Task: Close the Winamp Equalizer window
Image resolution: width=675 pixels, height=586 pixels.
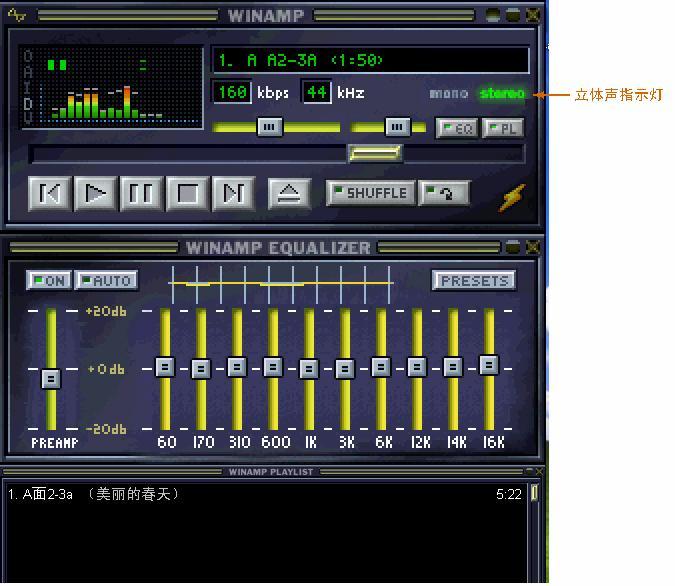Action: point(533,247)
